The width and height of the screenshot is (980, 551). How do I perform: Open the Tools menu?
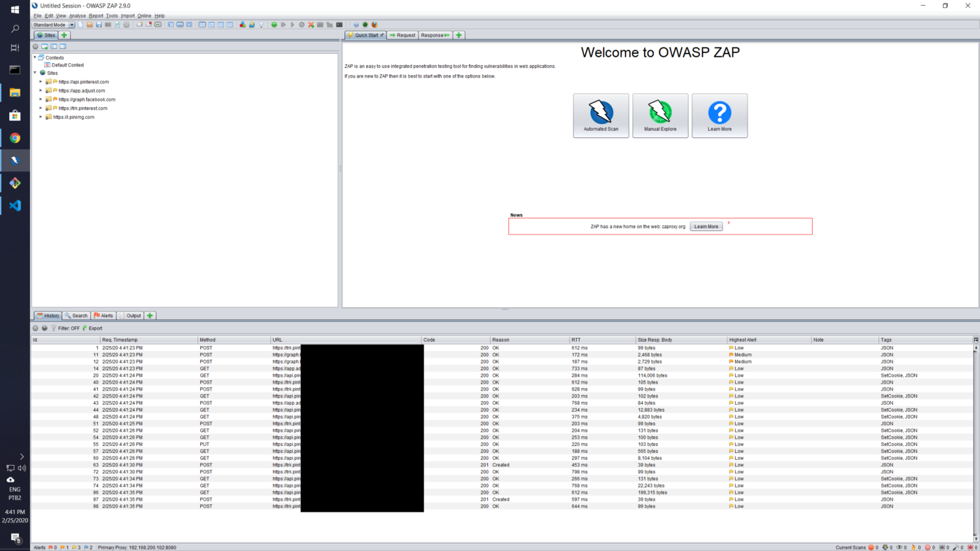[x=112, y=15]
